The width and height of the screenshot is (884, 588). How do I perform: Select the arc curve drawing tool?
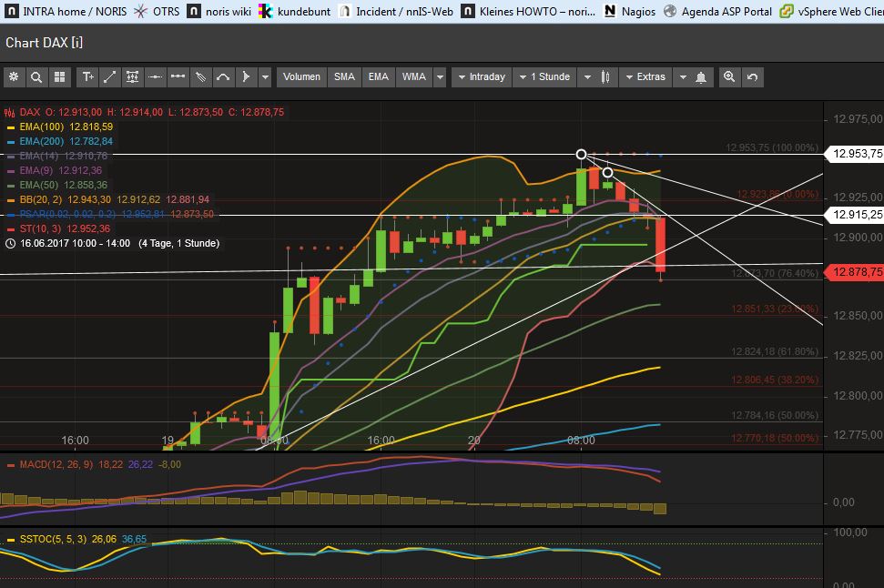click(x=223, y=77)
